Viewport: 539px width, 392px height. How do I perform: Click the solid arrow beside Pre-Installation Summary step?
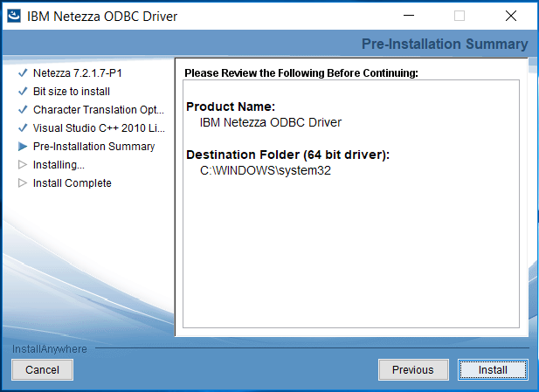click(23, 147)
